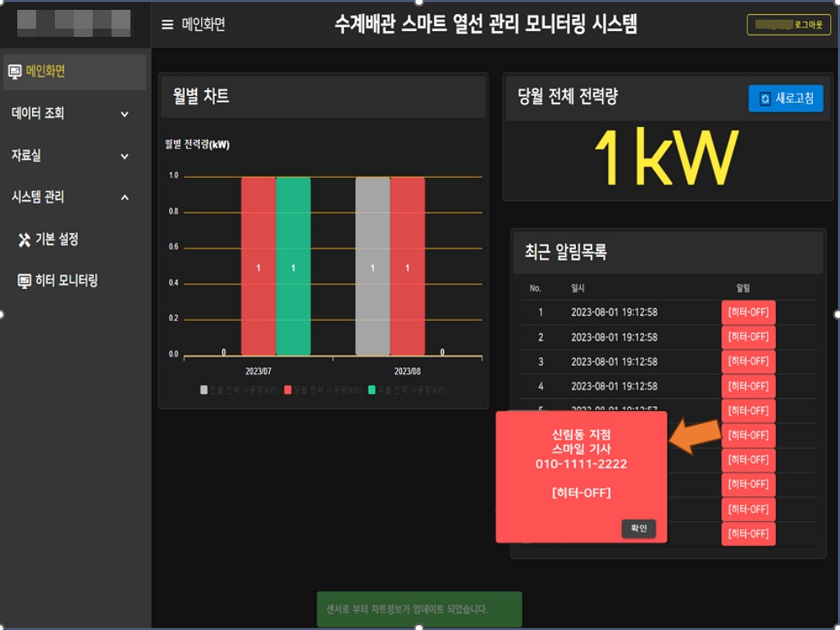Click the red bar for 2023/08

click(x=408, y=267)
